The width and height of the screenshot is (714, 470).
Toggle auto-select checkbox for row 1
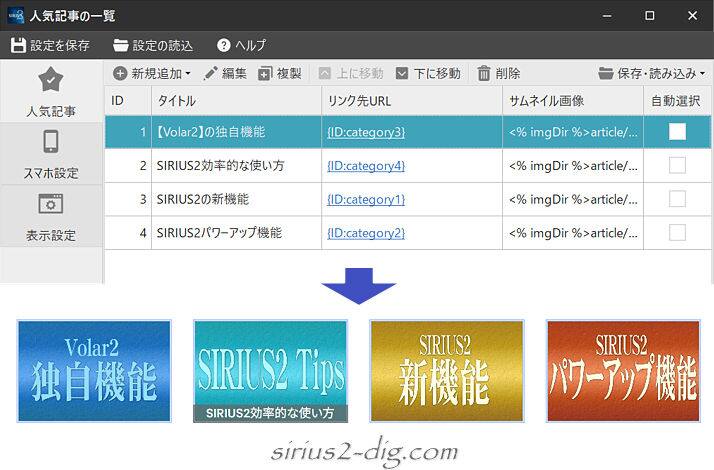click(x=677, y=131)
